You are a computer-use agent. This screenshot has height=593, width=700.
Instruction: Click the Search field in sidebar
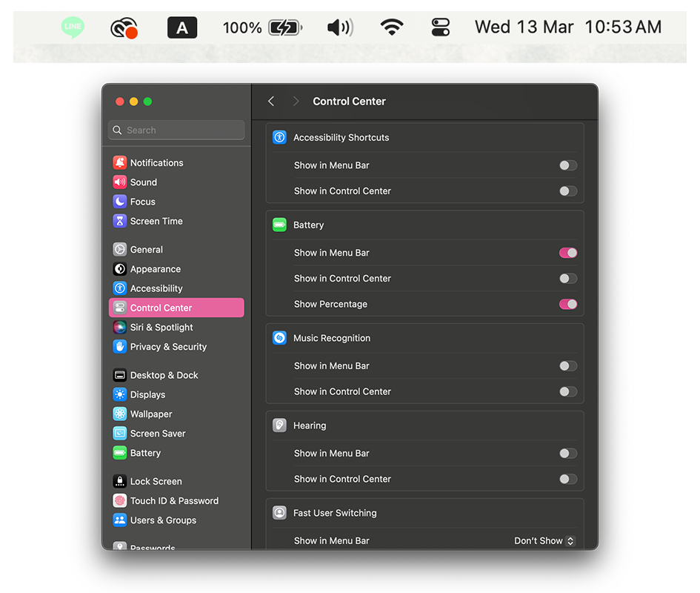176,130
